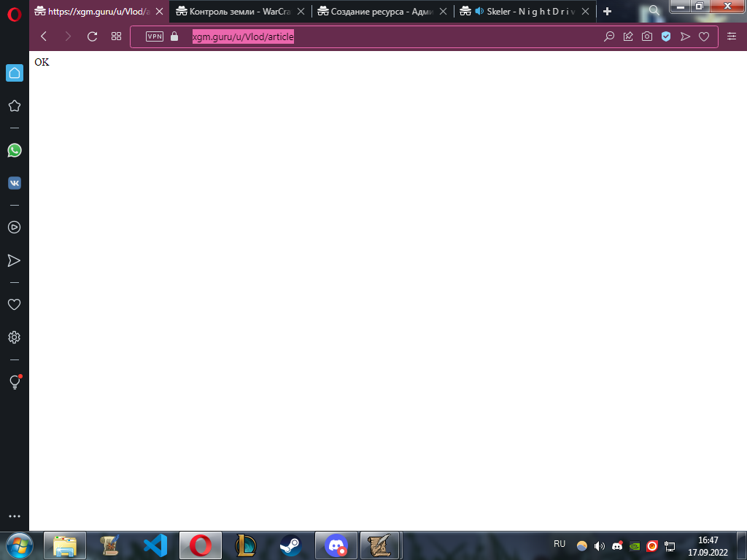This screenshot has height=560, width=747.
Task: Click the OK text on the page
Action: point(42,62)
